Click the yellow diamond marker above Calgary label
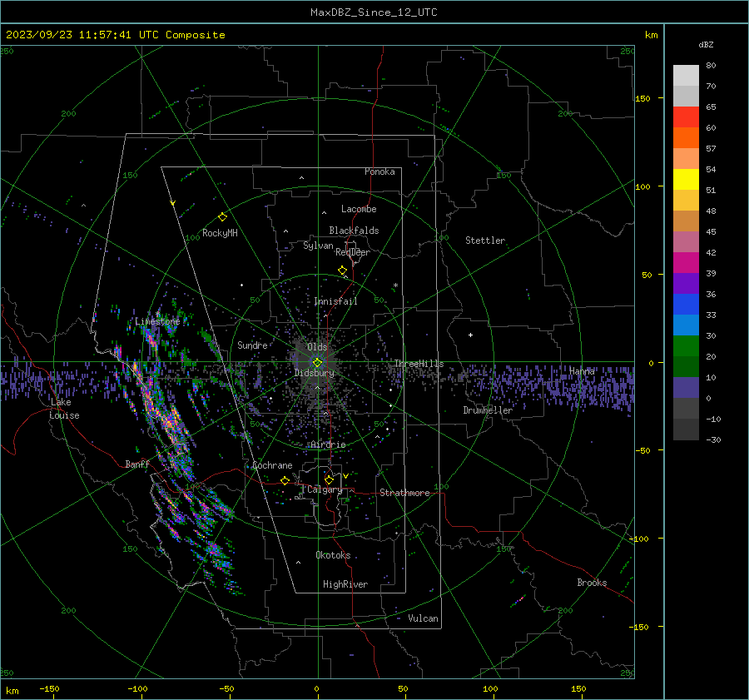 pos(329,479)
